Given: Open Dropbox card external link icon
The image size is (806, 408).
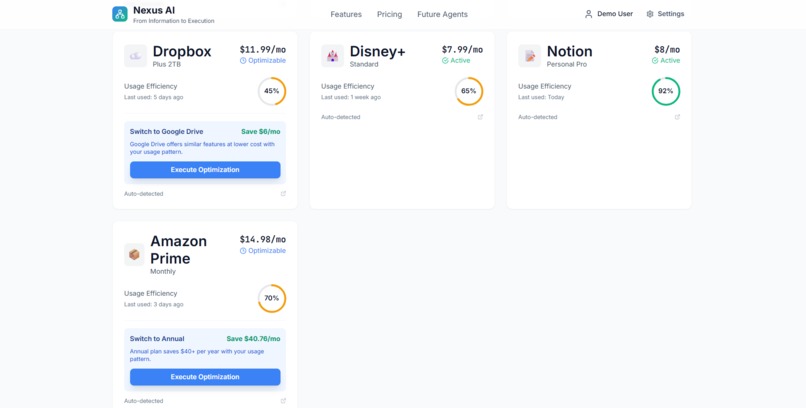Looking at the screenshot, I should click(x=283, y=194).
